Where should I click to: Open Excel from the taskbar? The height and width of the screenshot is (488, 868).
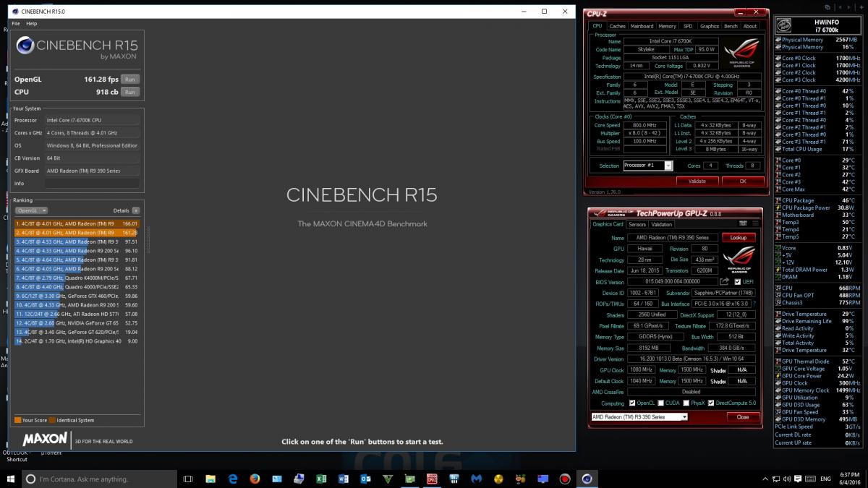coord(321,479)
